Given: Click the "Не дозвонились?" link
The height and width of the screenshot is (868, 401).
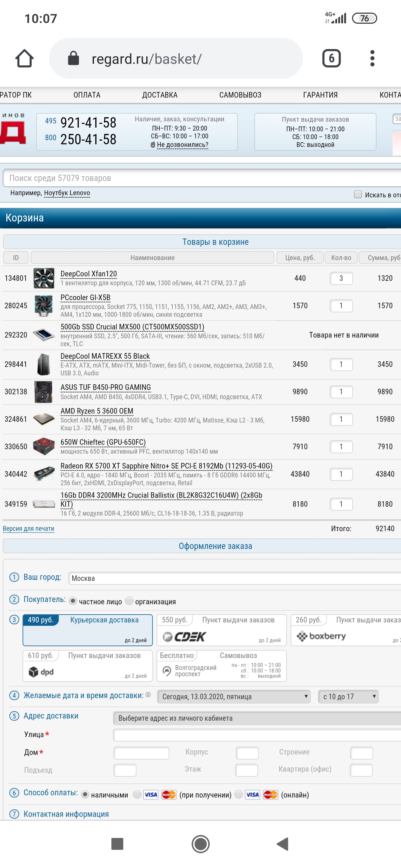Looking at the screenshot, I should coord(183,145).
